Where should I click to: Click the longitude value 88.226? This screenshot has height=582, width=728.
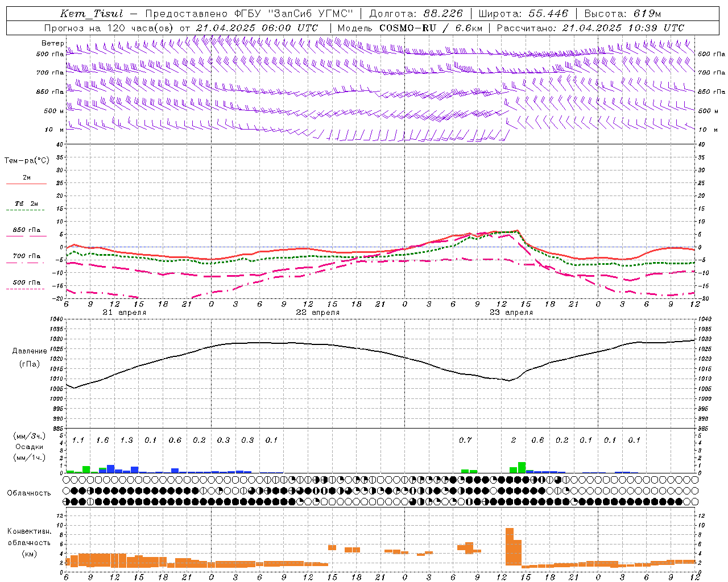(x=443, y=14)
